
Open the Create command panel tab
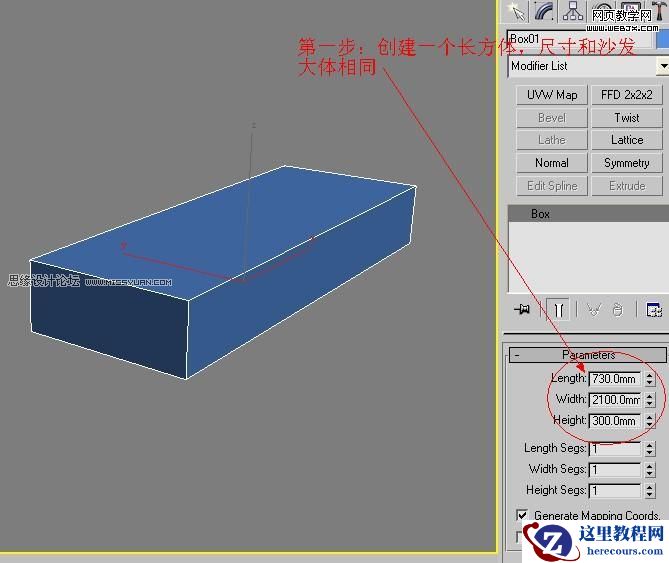point(517,11)
